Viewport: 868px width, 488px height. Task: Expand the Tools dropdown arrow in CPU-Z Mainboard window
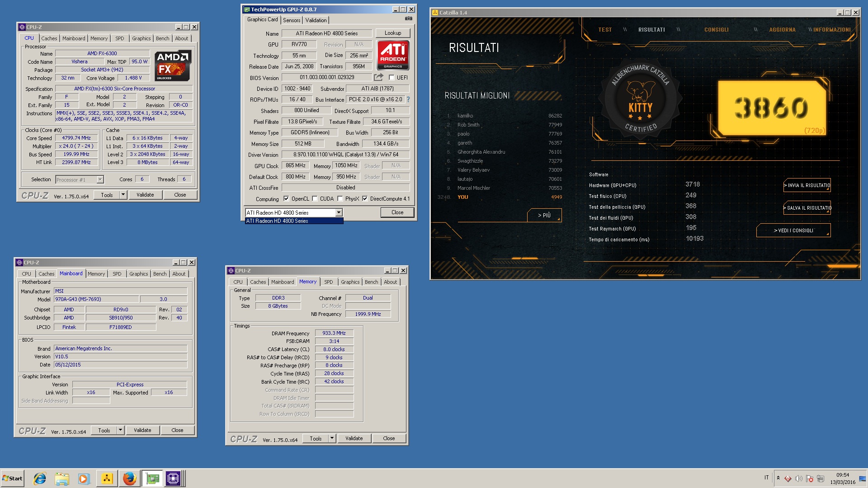pos(121,430)
